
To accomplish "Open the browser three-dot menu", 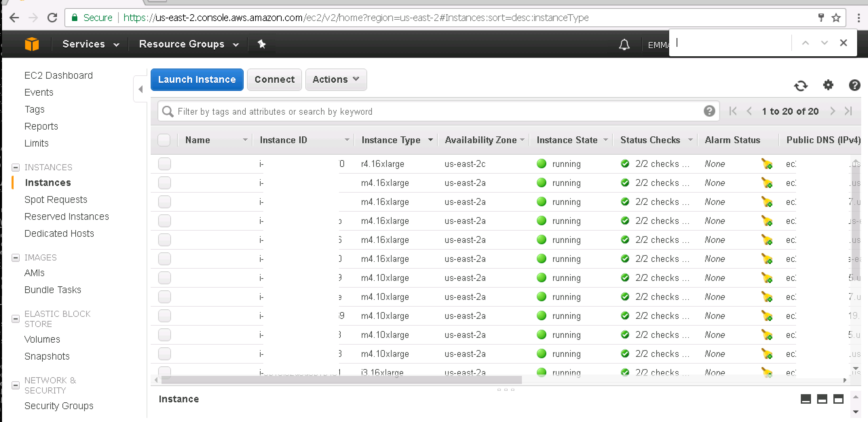I will [859, 18].
